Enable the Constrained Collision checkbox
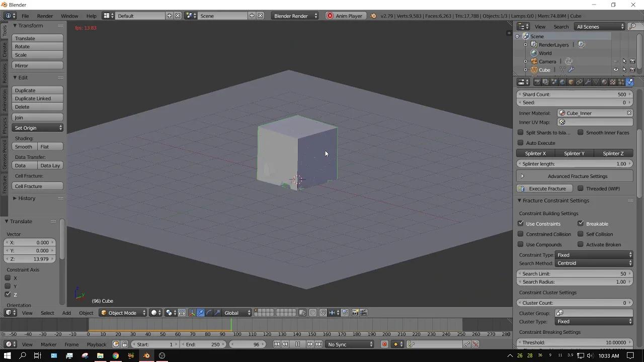Viewport: 644px width, 362px height. pyautogui.click(x=521, y=234)
